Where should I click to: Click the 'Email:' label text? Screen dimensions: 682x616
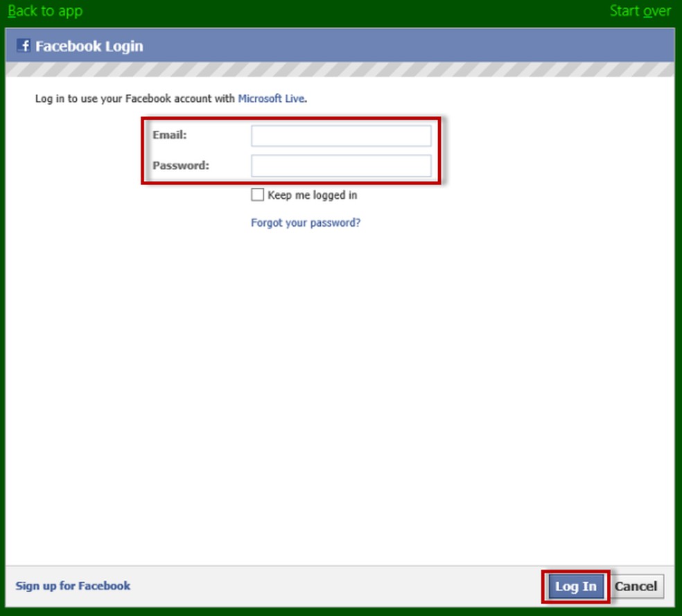coord(170,135)
